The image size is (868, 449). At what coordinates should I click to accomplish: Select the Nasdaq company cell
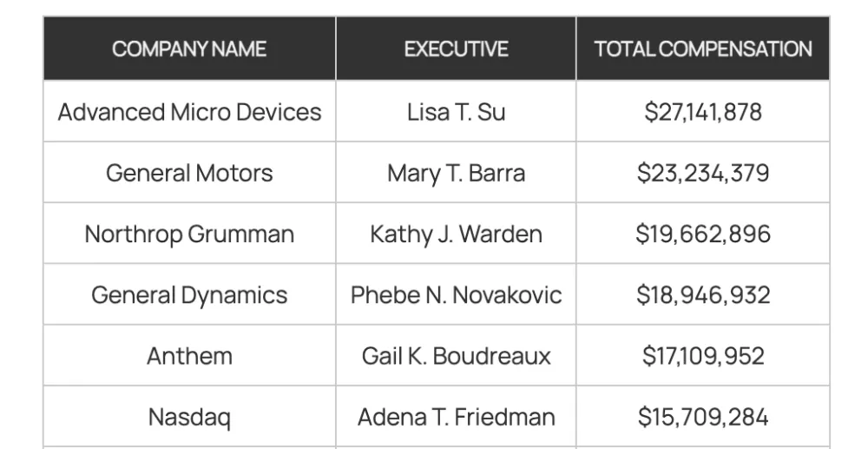pyautogui.click(x=189, y=416)
